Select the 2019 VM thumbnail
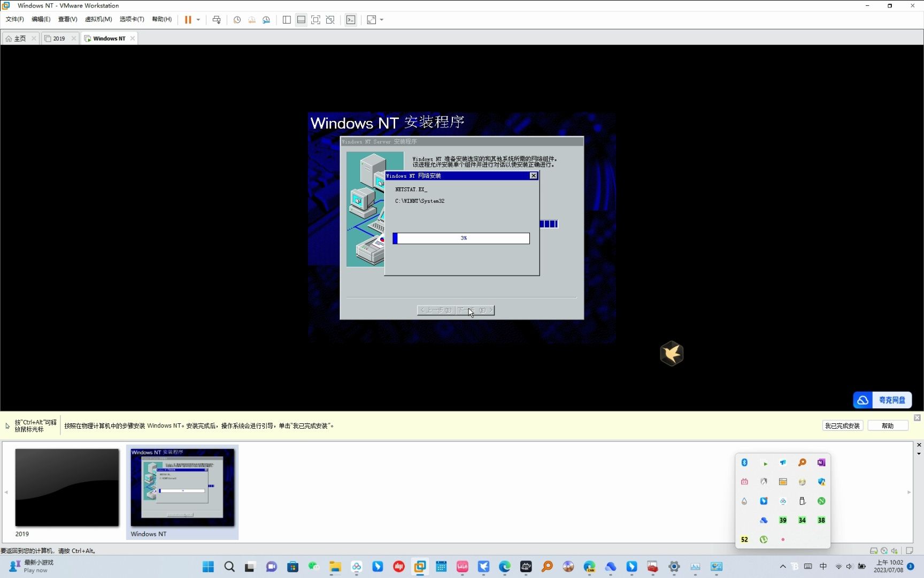Screen dimensions: 924x578 pyautogui.click(x=67, y=492)
